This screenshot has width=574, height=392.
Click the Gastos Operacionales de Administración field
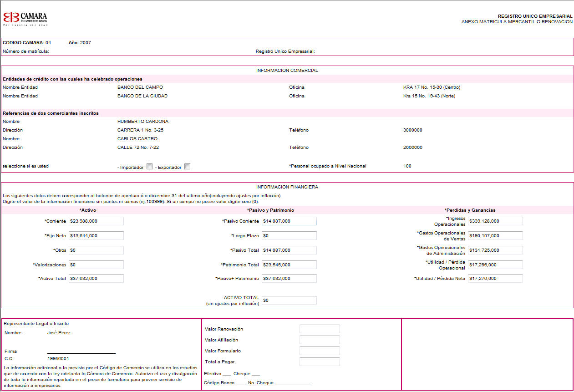pos(495,250)
